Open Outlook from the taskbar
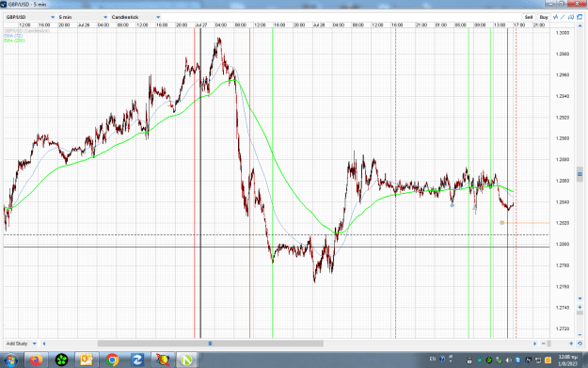Screen dimensions: 588x368 coord(87,360)
